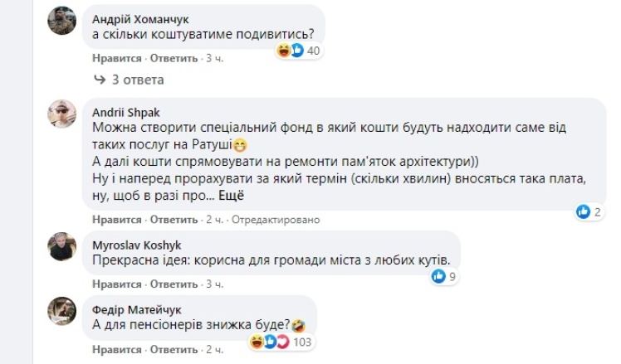The height and width of the screenshot is (364, 621).
Task: Like Андрій Хоманчук's comment via Нравится
Action: pyautogui.click(x=118, y=59)
